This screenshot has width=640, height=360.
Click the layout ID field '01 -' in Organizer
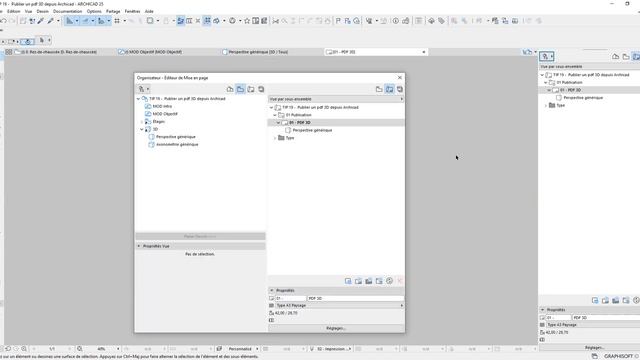(x=290, y=298)
